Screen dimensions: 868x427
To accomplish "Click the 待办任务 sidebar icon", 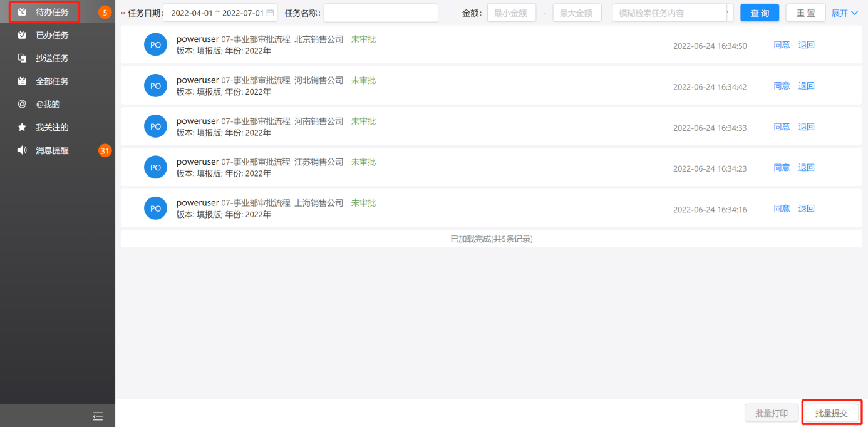I will coord(22,12).
